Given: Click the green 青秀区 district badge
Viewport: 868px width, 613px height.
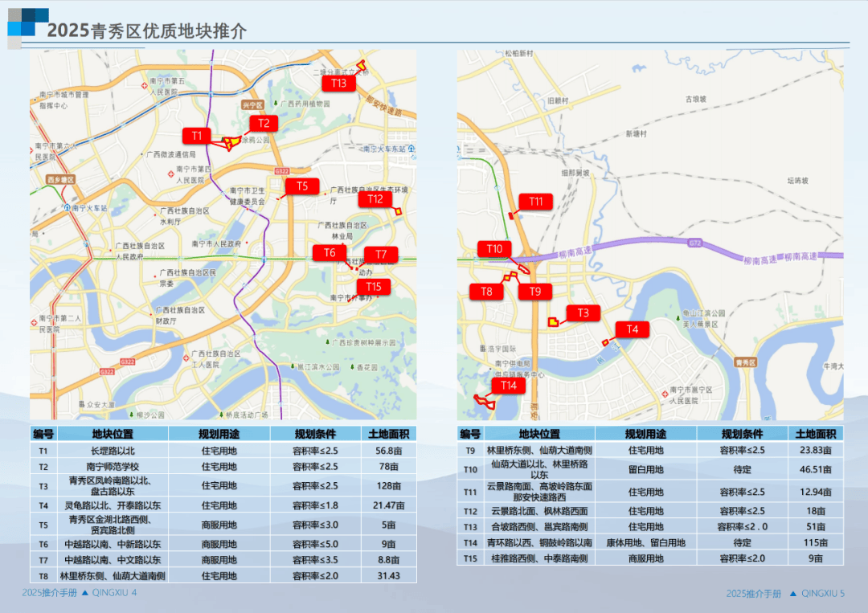Looking at the screenshot, I should 747,362.
